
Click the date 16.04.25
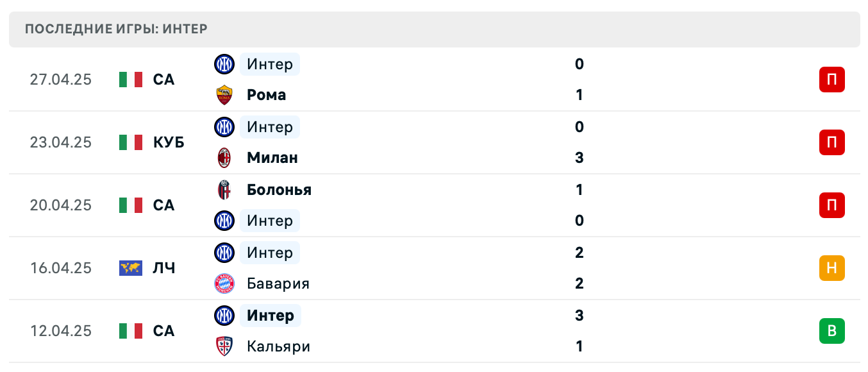coord(61,268)
